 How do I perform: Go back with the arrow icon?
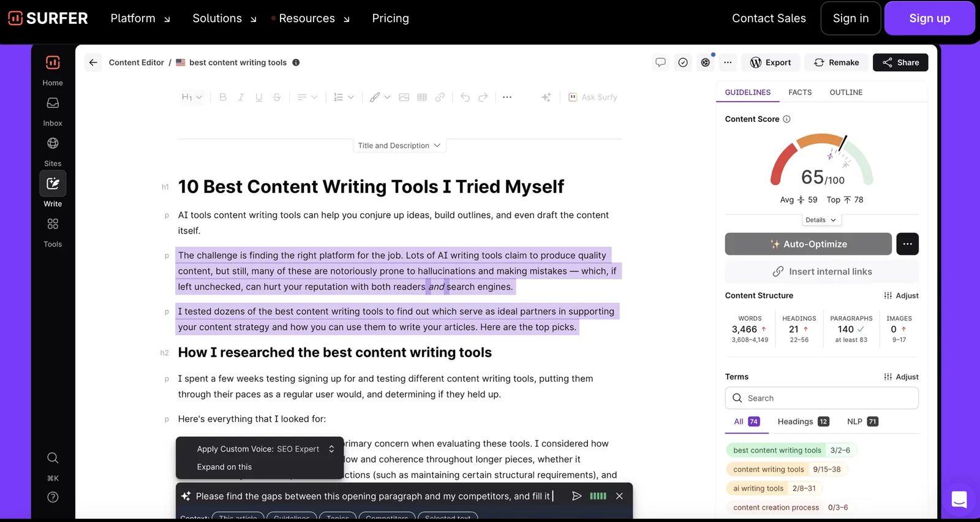click(x=93, y=62)
